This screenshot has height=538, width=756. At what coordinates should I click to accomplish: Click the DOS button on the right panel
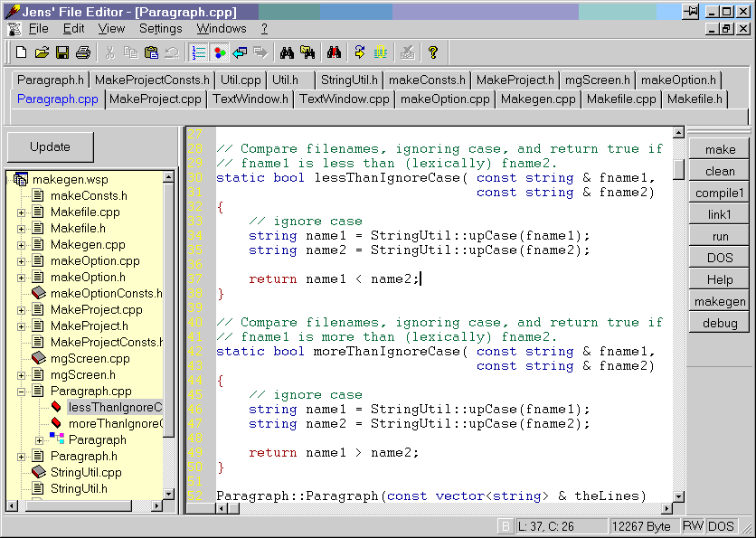(720, 258)
